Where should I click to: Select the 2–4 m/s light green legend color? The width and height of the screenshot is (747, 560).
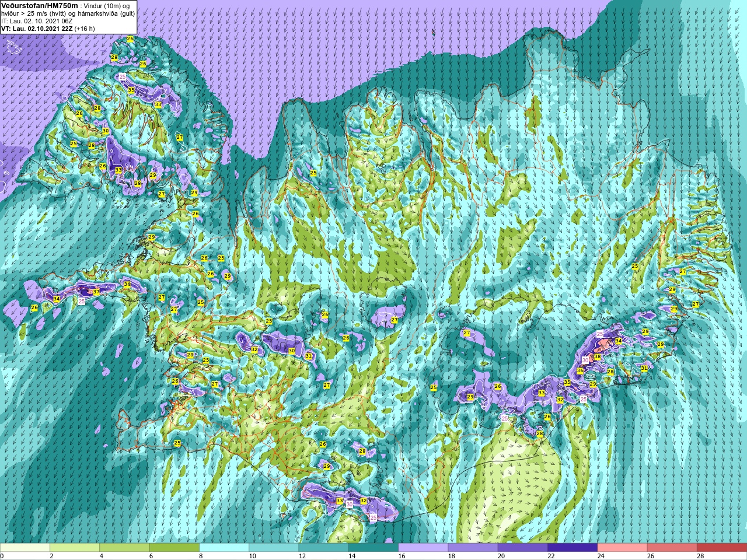pyautogui.click(x=75, y=548)
